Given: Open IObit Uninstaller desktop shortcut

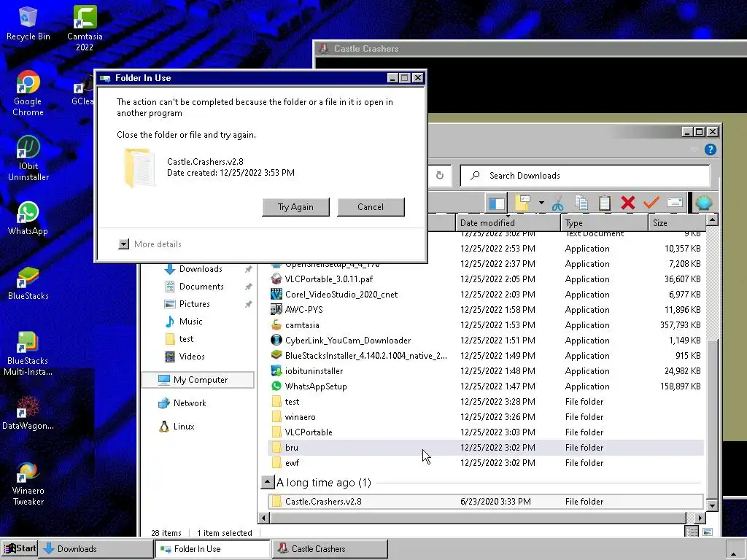Looking at the screenshot, I should pos(28,158).
